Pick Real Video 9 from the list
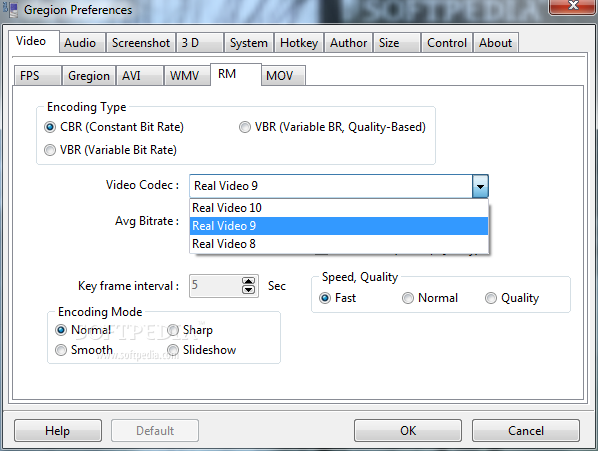The height and width of the screenshot is (451, 598). click(339, 226)
